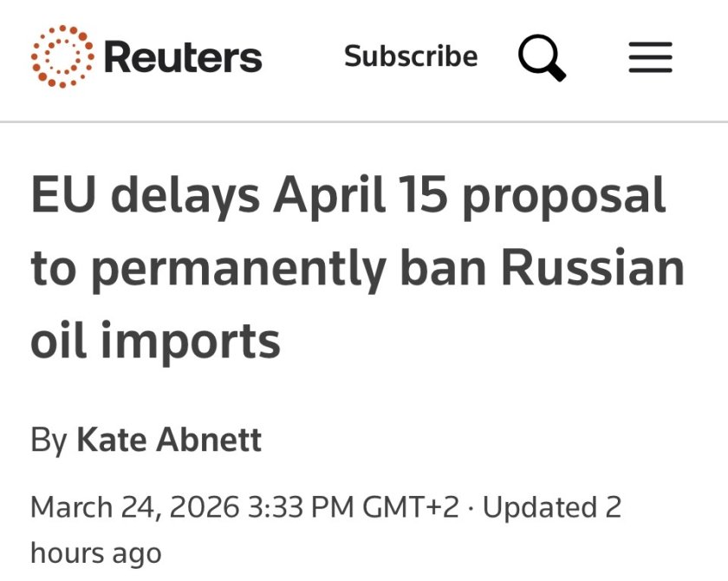This screenshot has height=581, width=728.
Task: Open the search magnifying glass
Action: (x=542, y=58)
